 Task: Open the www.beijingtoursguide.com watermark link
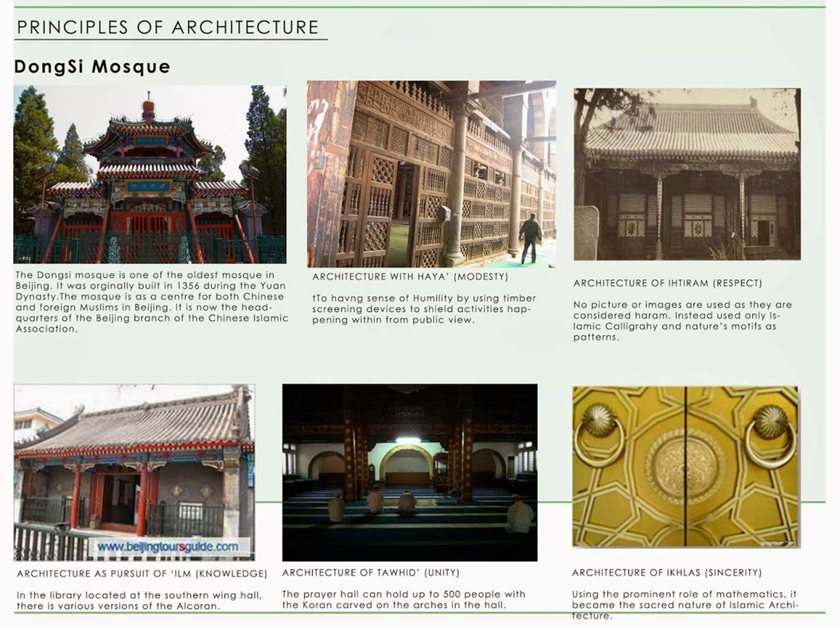coord(168,547)
